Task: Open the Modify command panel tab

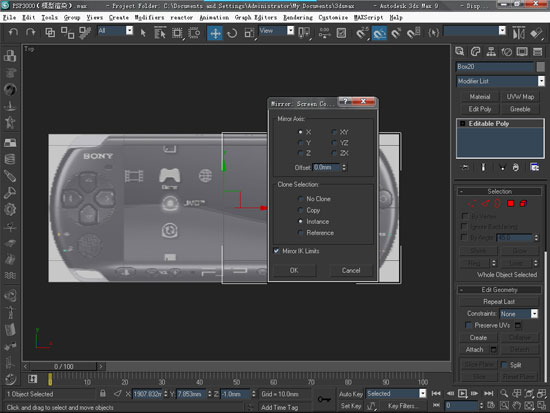Action: pos(475,52)
